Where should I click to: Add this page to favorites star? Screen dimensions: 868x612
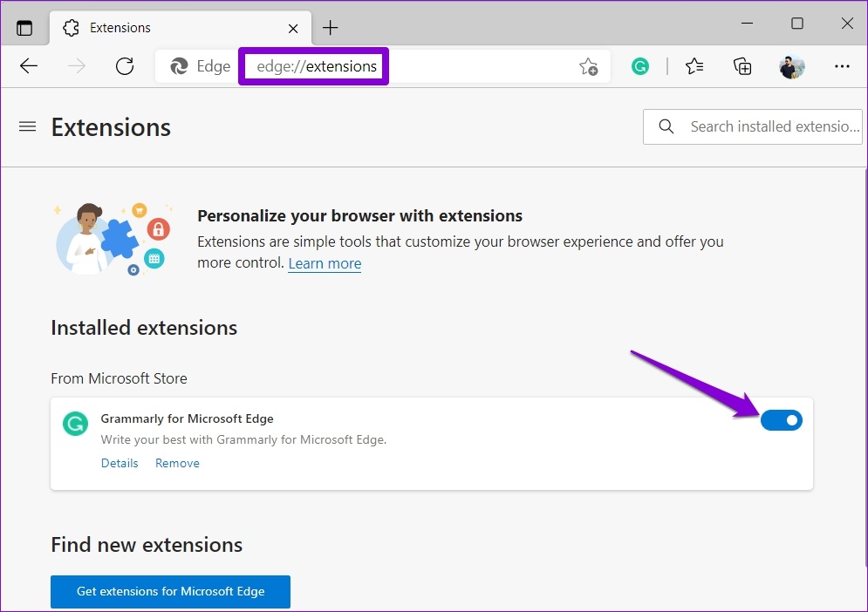point(588,66)
